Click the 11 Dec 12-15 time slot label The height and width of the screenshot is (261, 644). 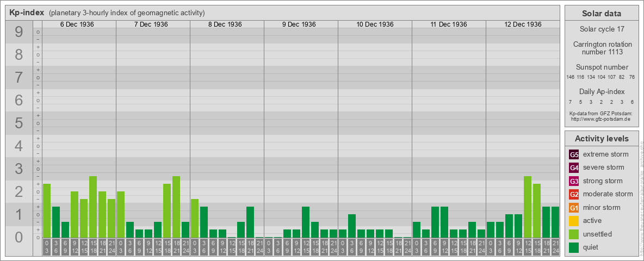[x=454, y=247]
